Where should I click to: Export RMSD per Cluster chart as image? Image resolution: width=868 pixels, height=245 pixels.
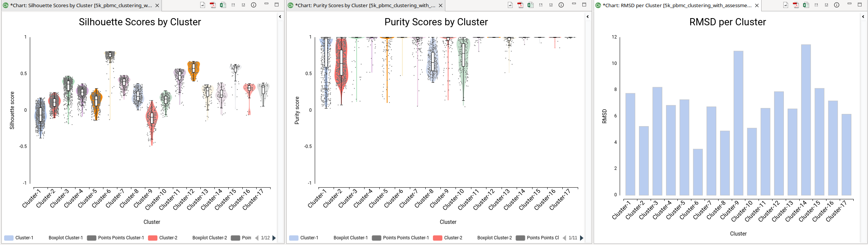tap(786, 5)
